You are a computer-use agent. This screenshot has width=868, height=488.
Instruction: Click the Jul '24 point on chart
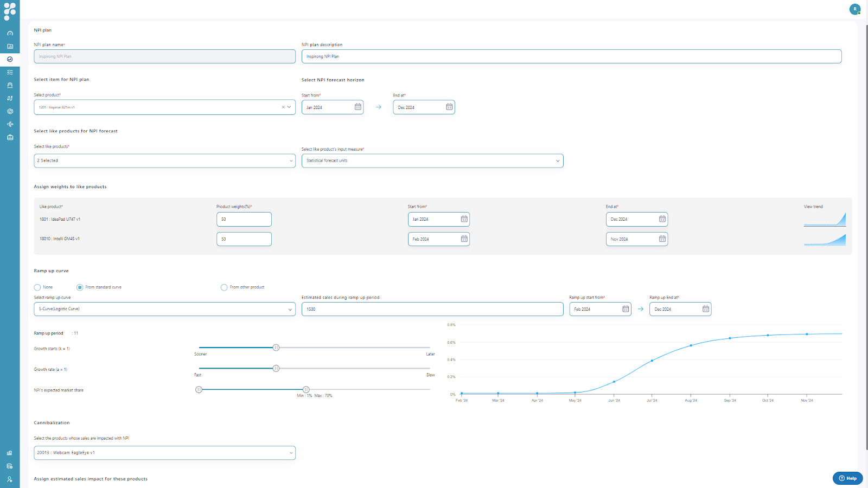click(652, 361)
